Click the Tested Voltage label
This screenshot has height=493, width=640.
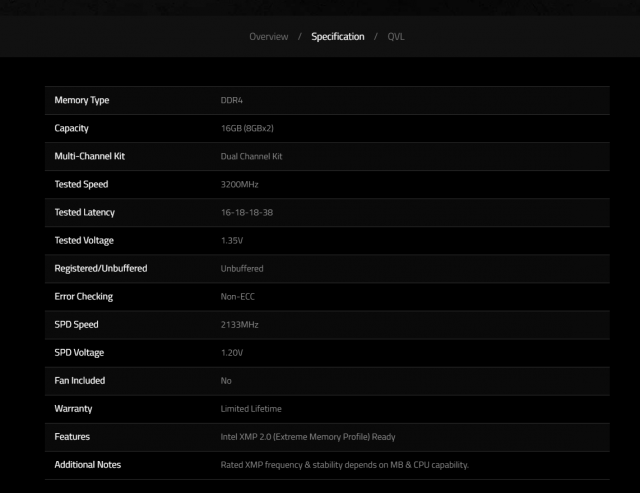(x=84, y=241)
